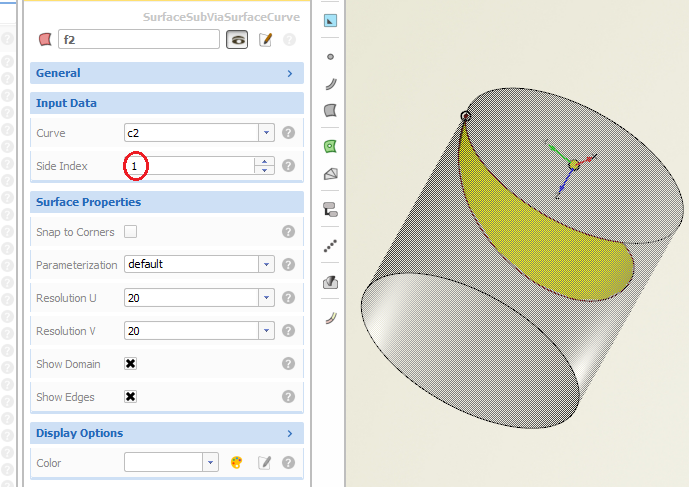Open help for Resolution U
Screen dimensions: 689x487
pyautogui.click(x=288, y=298)
